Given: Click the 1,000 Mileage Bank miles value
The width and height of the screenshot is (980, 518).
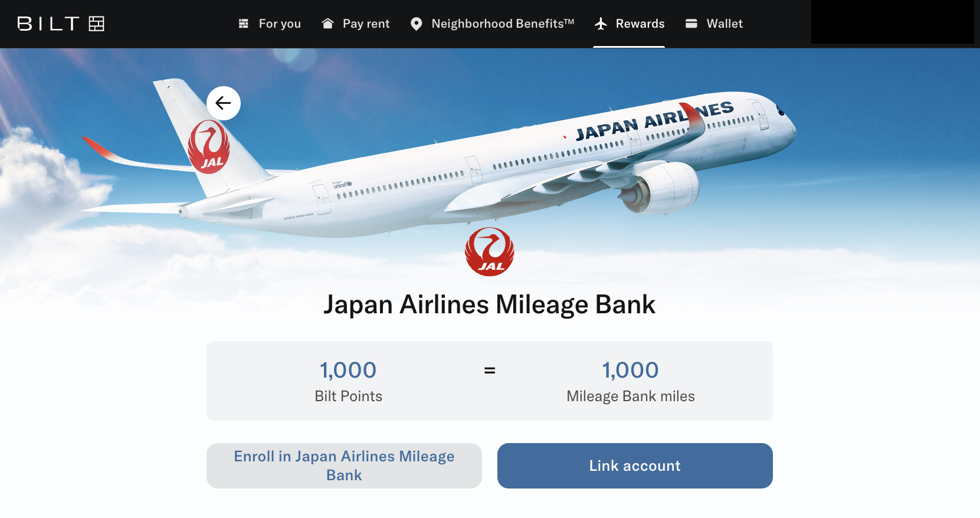Looking at the screenshot, I should (x=630, y=371).
